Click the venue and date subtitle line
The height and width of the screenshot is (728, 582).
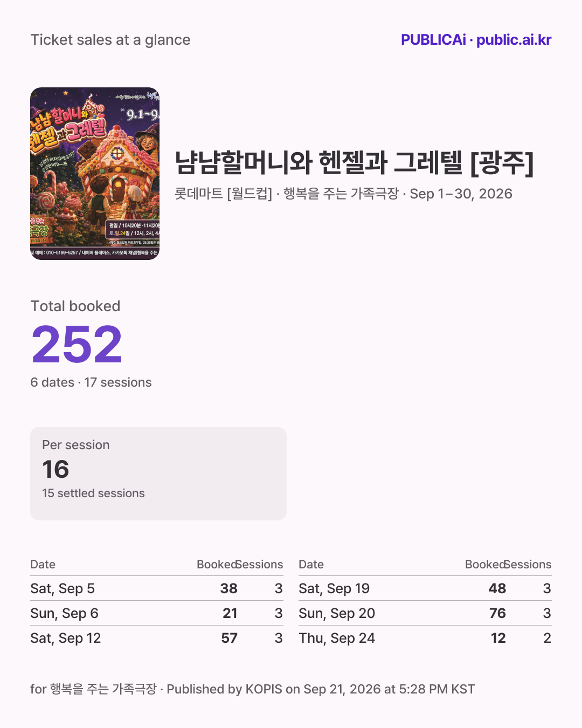343,194
